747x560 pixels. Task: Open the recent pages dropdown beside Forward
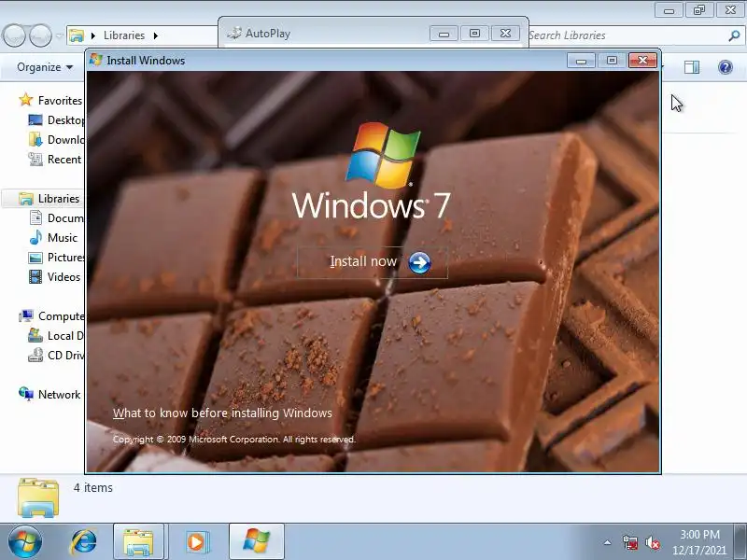coord(59,35)
